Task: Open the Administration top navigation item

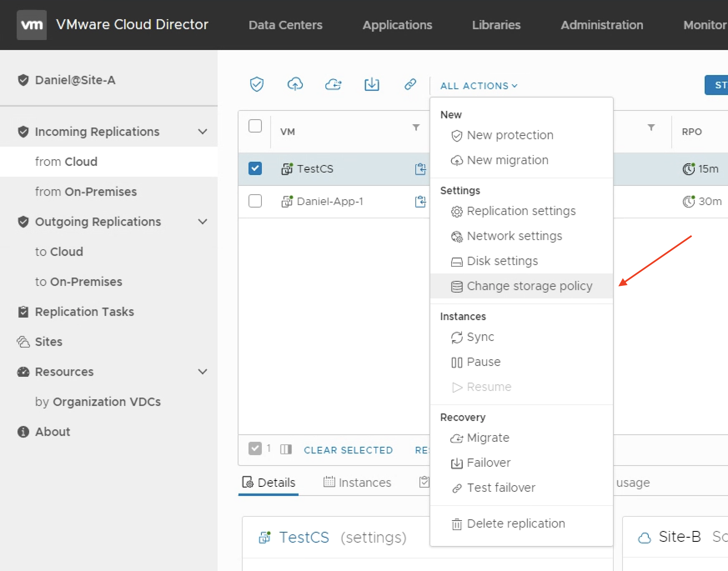Action: point(602,25)
